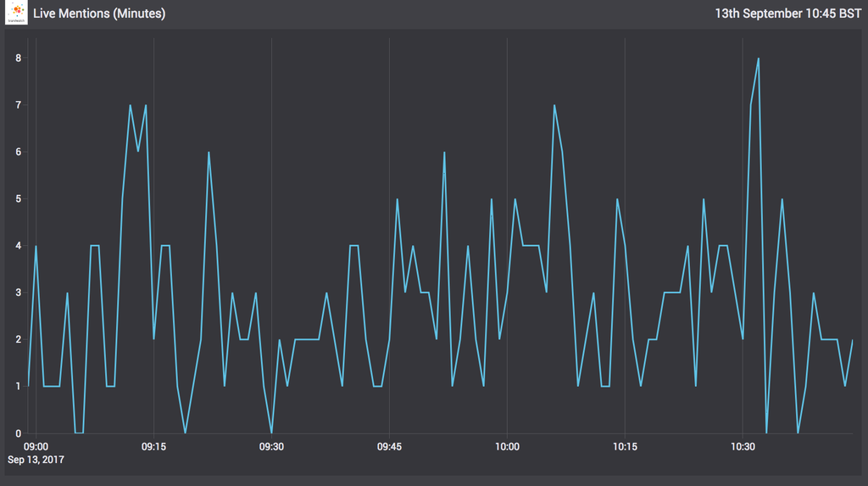This screenshot has height=486, width=868.
Task: Click the Sep 13, 2017 date label
Action: pos(36,459)
